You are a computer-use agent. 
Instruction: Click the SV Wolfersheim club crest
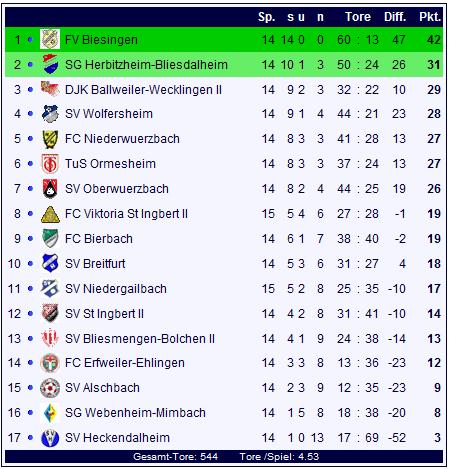50,114
